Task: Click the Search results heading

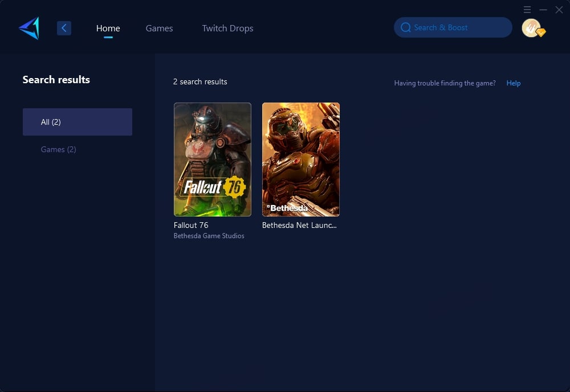Action: pyautogui.click(x=56, y=80)
